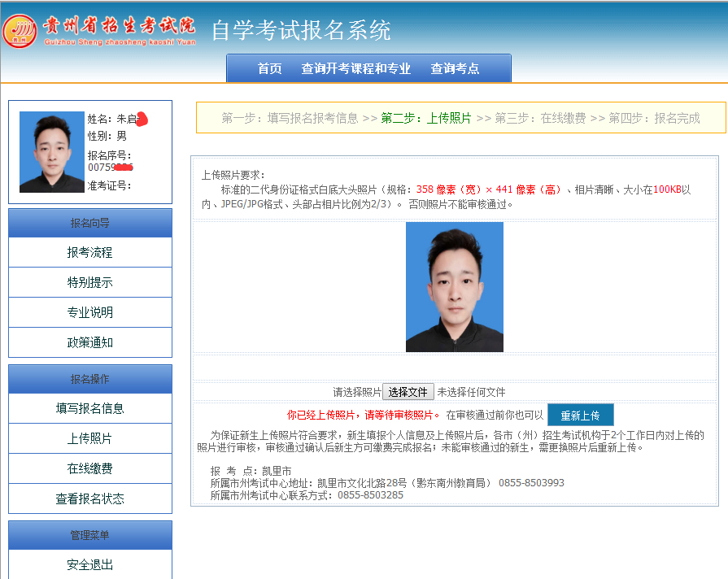Click the 报名向导 section header
This screenshot has width=728, height=579.
(x=90, y=223)
